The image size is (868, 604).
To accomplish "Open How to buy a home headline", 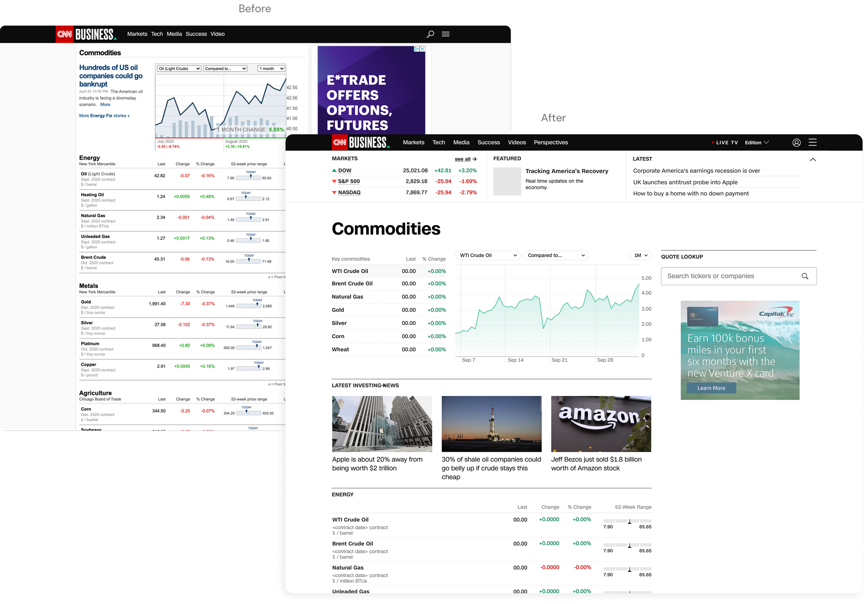I will (691, 194).
